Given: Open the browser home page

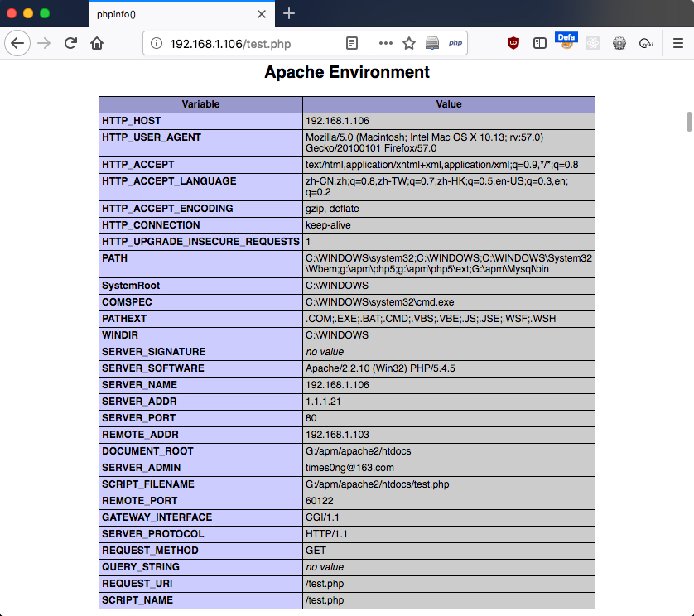Looking at the screenshot, I should [97, 43].
